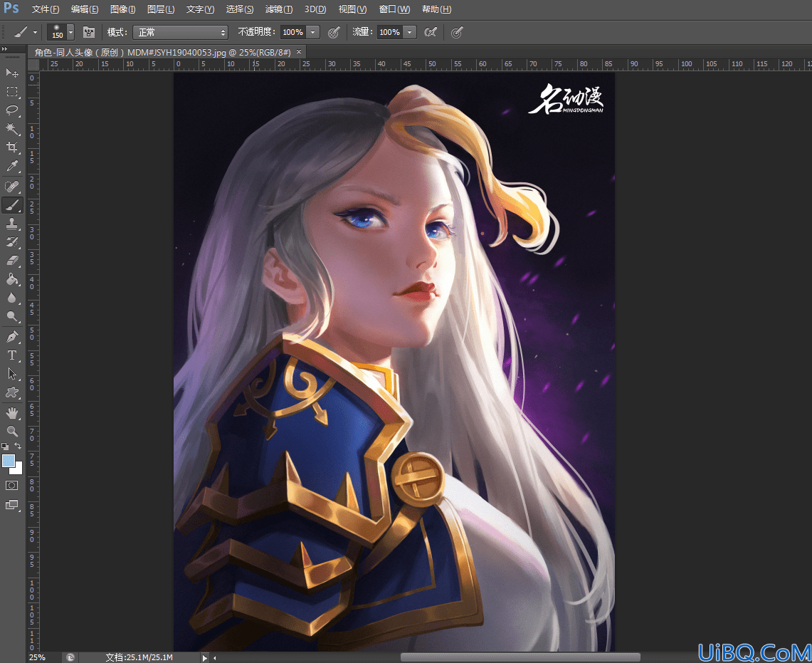Open brush tool preset picker arrow
This screenshot has height=663, width=812.
(x=35, y=32)
